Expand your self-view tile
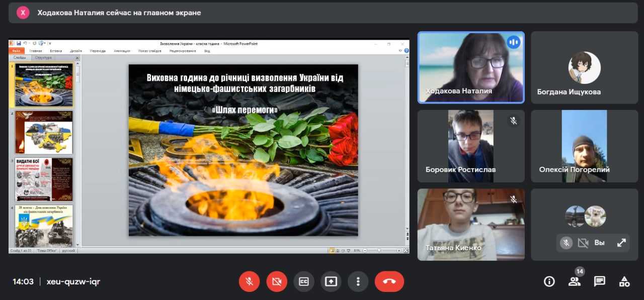 (x=621, y=243)
